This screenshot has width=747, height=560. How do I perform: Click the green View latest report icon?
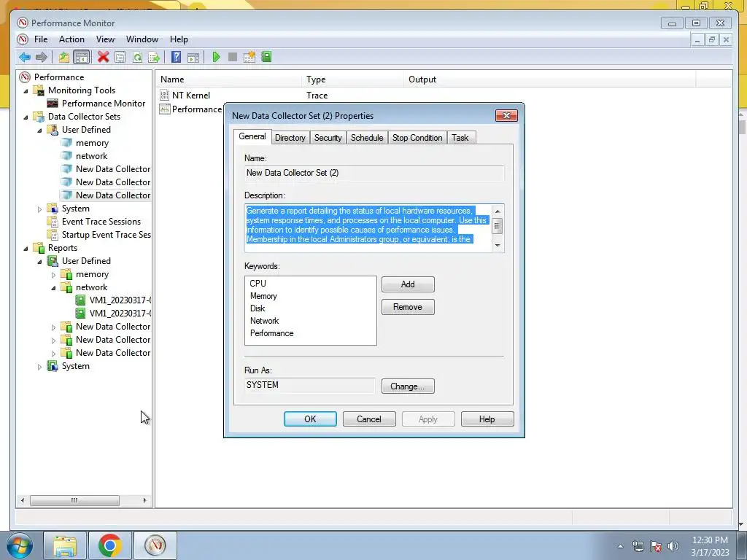click(x=266, y=57)
